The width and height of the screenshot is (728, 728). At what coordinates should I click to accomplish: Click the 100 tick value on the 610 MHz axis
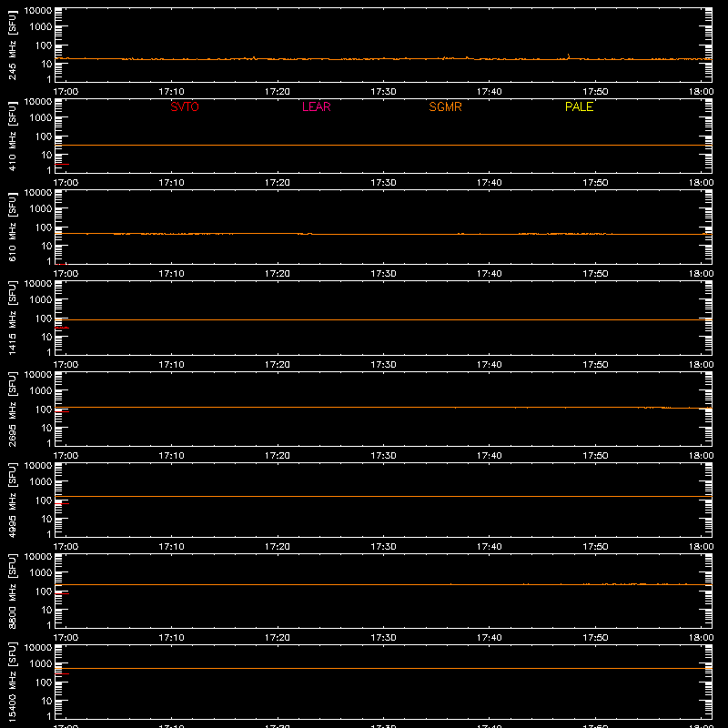(44, 227)
